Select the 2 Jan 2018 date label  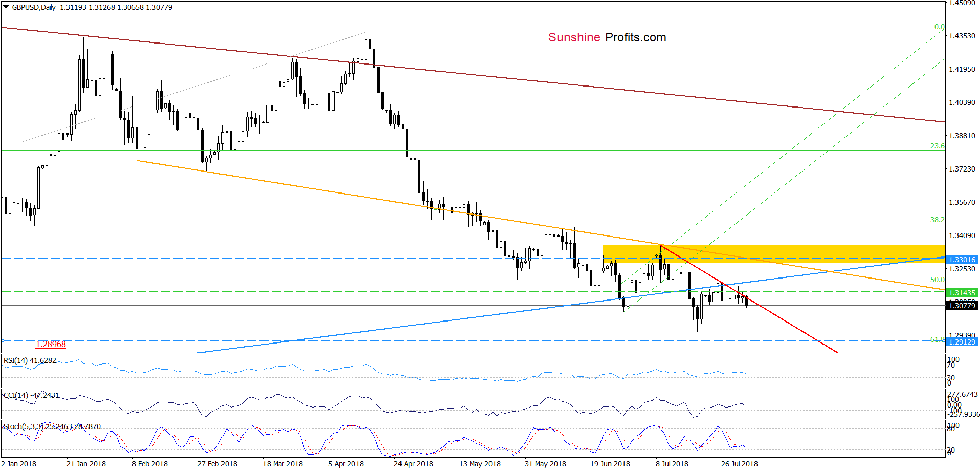[19, 464]
